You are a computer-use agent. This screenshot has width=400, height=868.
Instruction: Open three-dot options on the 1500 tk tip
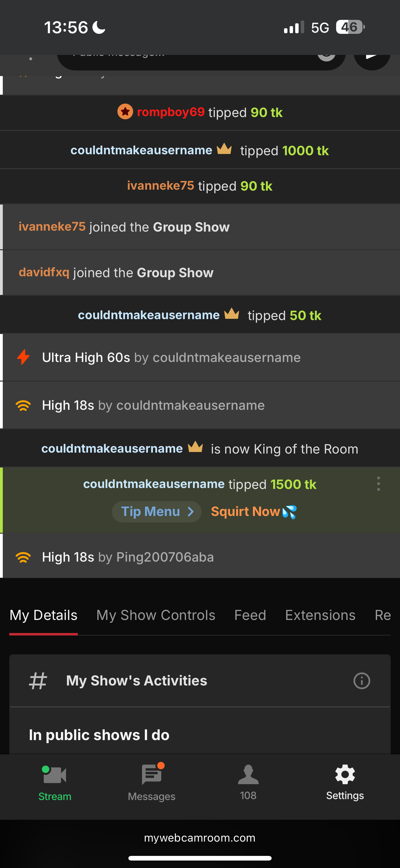(x=379, y=484)
